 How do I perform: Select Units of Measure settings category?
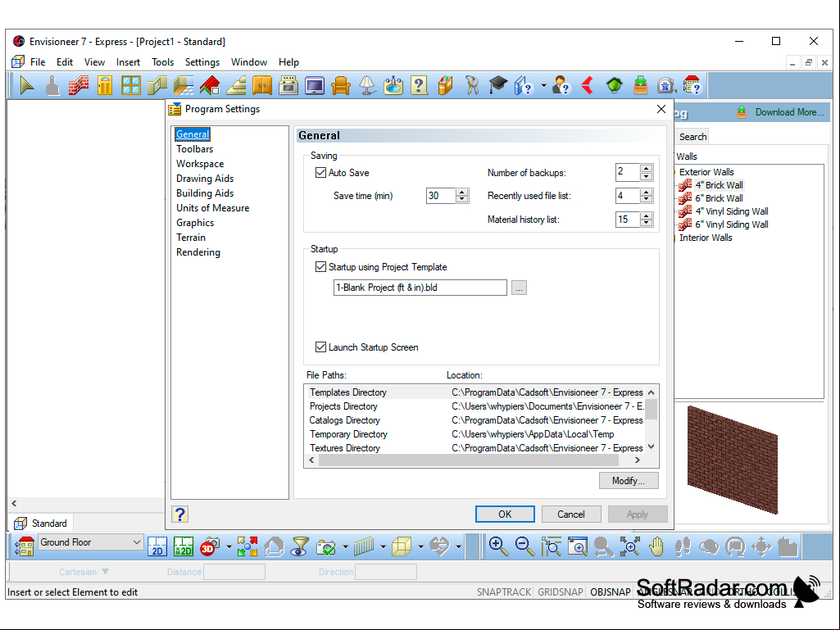[213, 208]
